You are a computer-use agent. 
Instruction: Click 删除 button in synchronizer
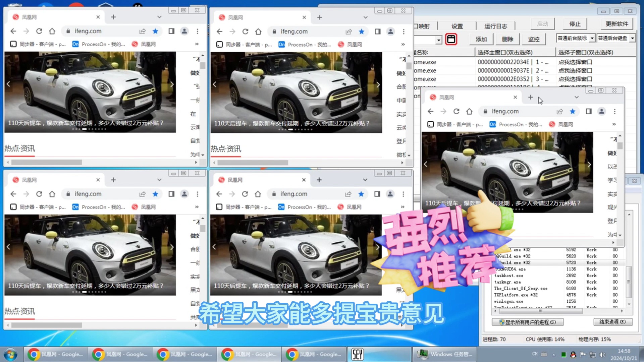[507, 39]
